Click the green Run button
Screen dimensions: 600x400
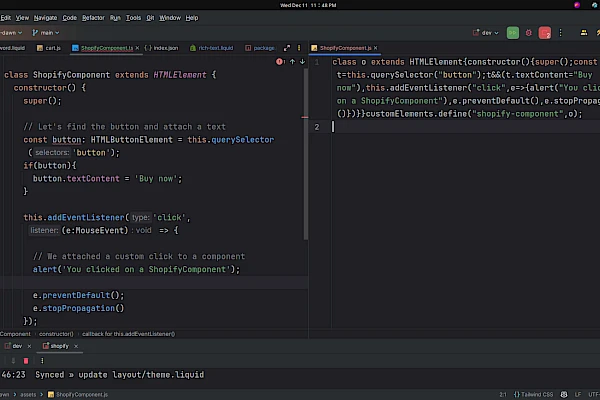click(512, 32)
